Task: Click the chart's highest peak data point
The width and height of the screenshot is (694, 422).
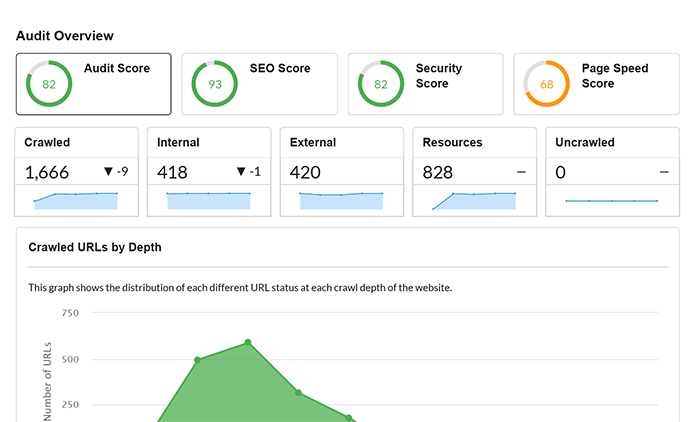Action: pyautogui.click(x=248, y=342)
